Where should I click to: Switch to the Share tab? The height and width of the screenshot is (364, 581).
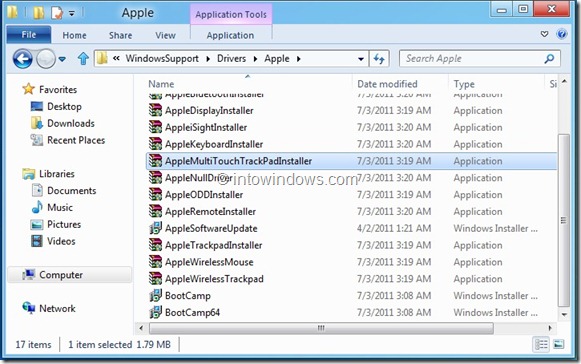pos(120,35)
